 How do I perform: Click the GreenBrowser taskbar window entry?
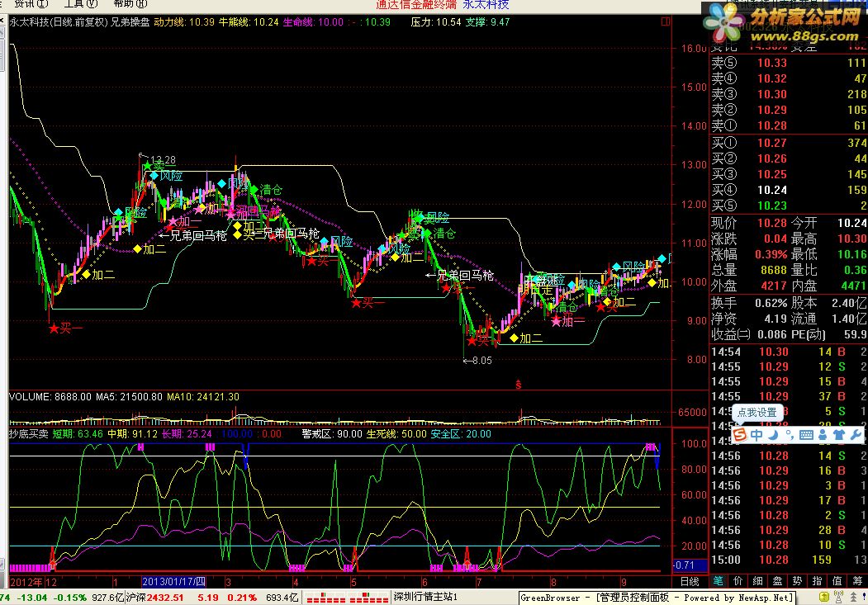pyautogui.click(x=657, y=598)
